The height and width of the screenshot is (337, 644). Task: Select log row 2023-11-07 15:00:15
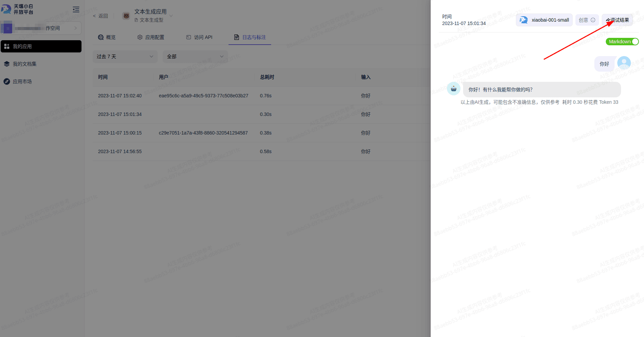[261, 133]
